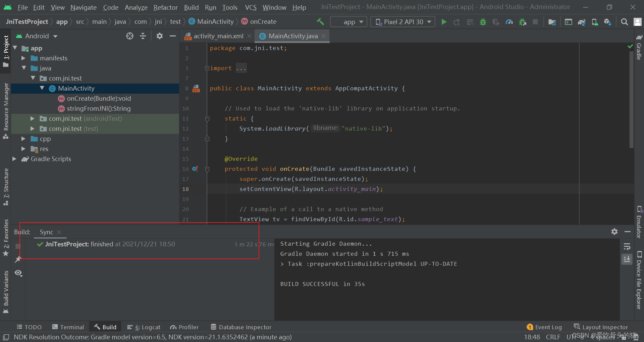
Task: Open Project Structure icon in toolbar
Action: [x=552, y=22]
